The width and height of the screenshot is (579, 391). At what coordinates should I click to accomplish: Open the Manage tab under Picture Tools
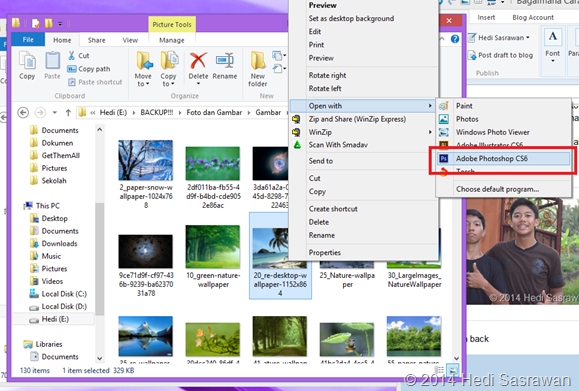click(x=172, y=40)
